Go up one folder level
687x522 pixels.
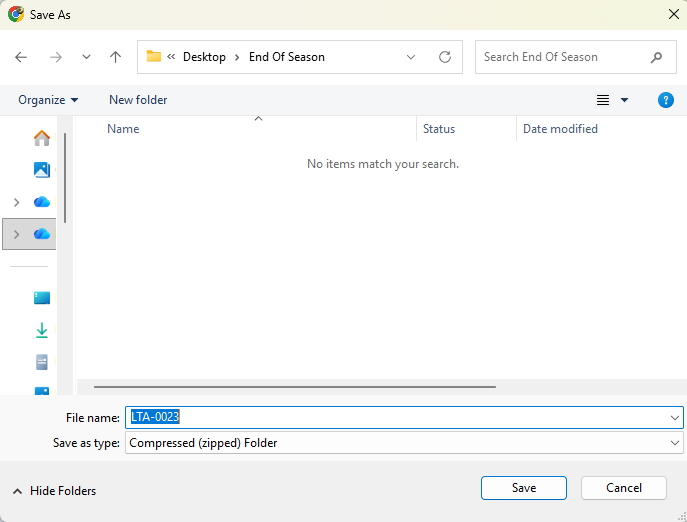click(x=116, y=57)
